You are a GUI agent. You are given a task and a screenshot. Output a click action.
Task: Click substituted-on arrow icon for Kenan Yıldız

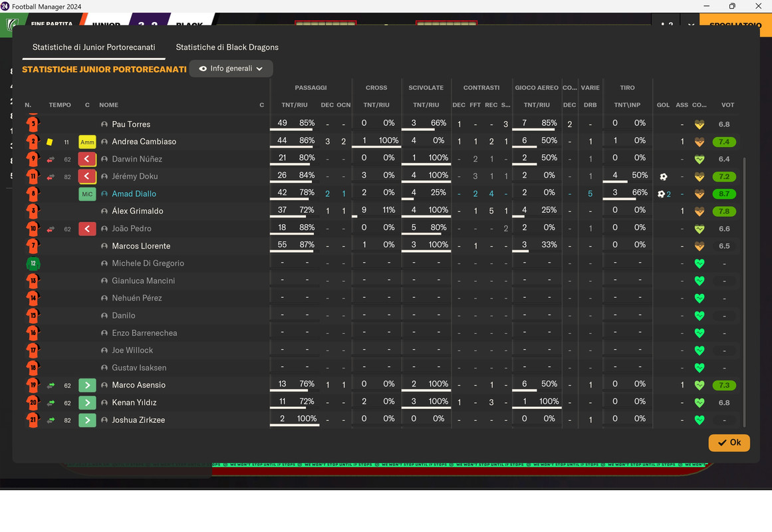[x=87, y=402]
